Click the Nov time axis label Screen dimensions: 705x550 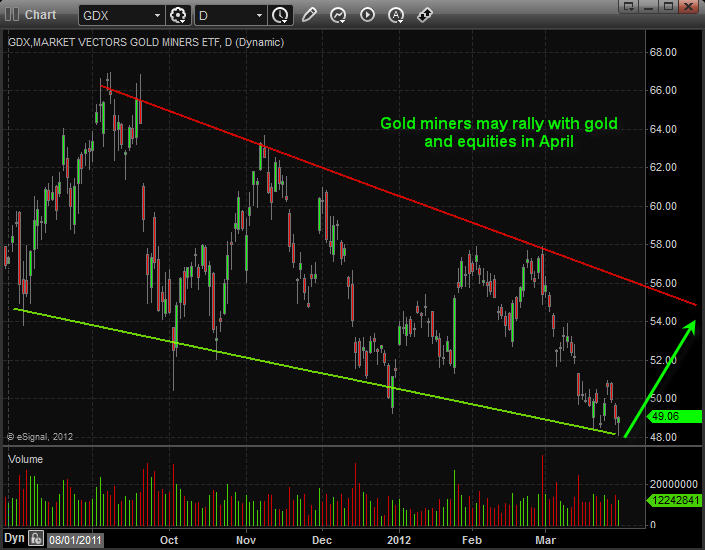(x=245, y=540)
